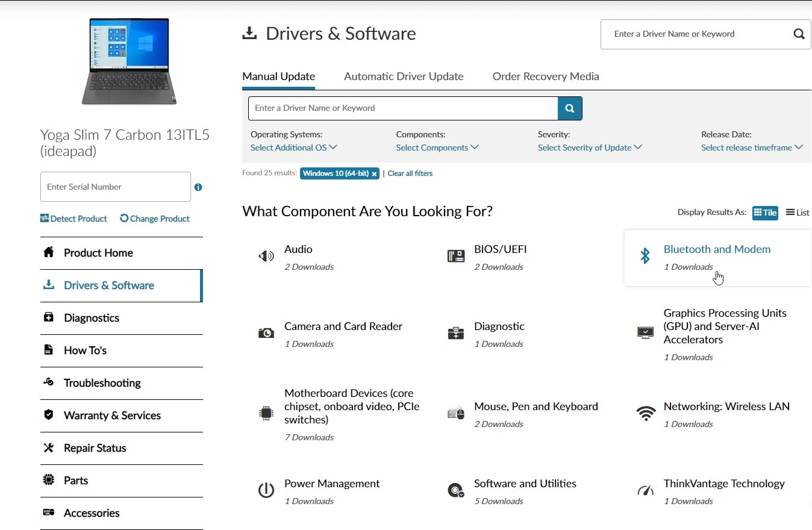The image size is (812, 530).
Task: Open Motherboard Devices category title
Action: coord(352,407)
